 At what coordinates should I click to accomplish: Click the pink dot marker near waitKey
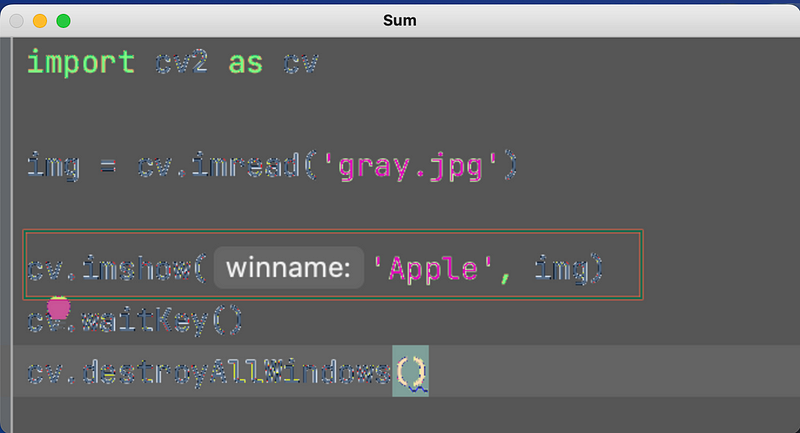pyautogui.click(x=59, y=308)
